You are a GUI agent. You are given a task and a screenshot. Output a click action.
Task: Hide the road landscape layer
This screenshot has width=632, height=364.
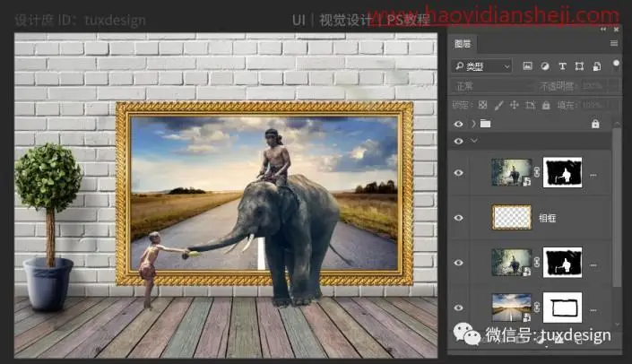point(458,308)
